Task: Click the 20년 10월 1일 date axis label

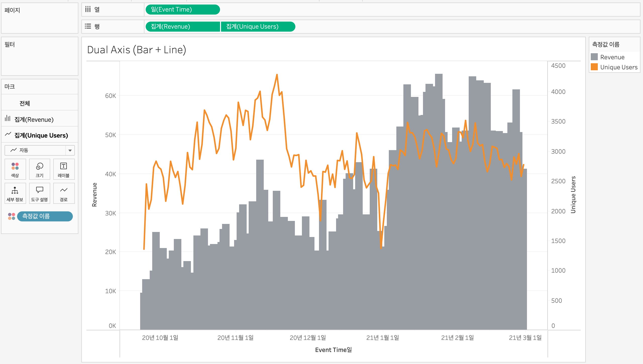Action: [x=160, y=338]
